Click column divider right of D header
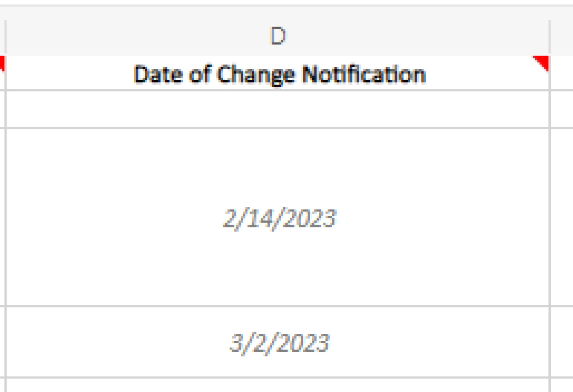The width and height of the screenshot is (573, 392). point(550,37)
